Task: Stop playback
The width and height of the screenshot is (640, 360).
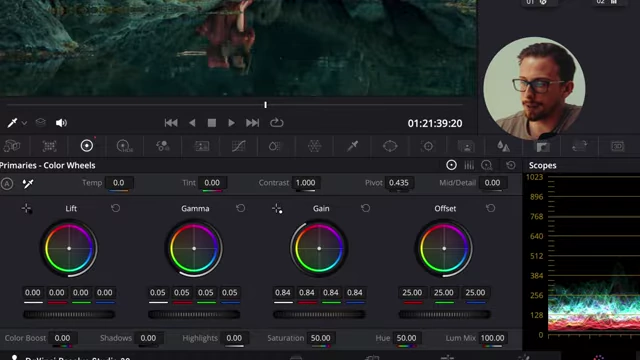Action: (211, 122)
